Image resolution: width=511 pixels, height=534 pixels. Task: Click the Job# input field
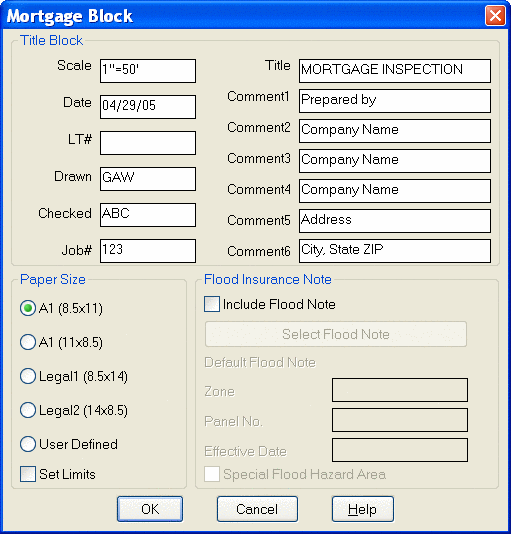coord(148,251)
